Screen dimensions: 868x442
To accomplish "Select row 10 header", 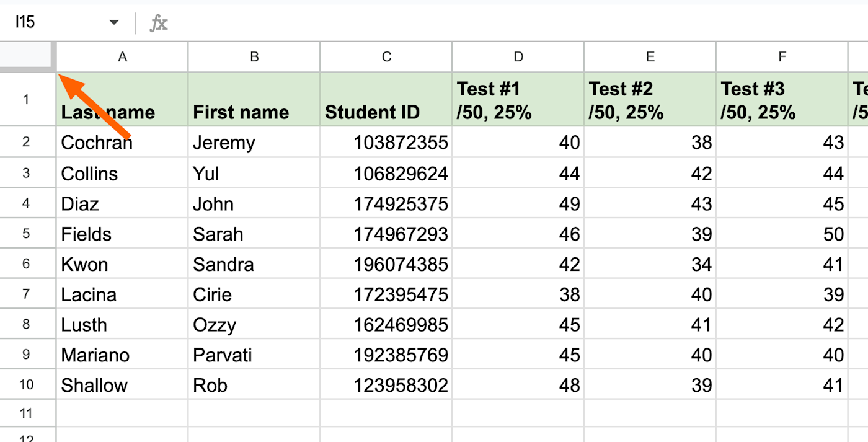I will click(x=26, y=384).
